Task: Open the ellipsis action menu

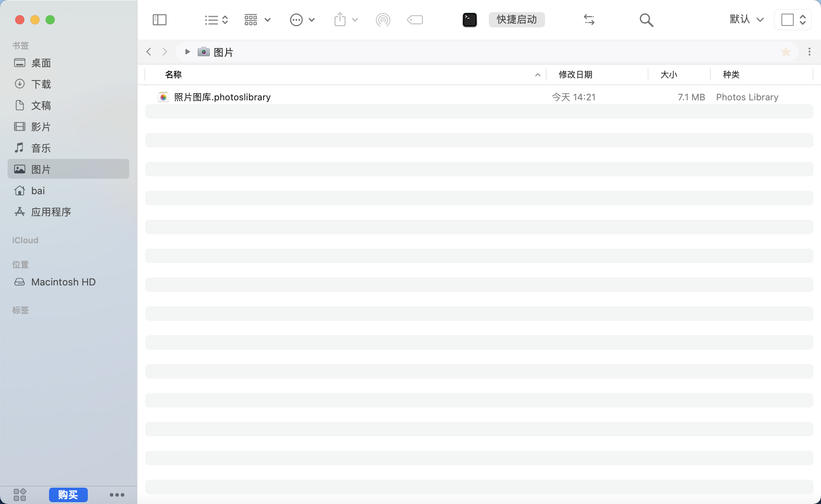Action: [x=302, y=20]
